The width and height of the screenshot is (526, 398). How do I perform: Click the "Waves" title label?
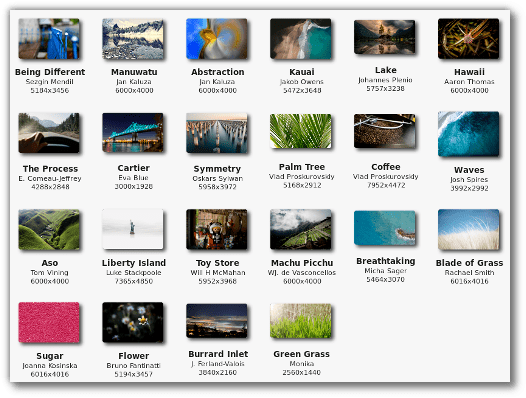469,170
